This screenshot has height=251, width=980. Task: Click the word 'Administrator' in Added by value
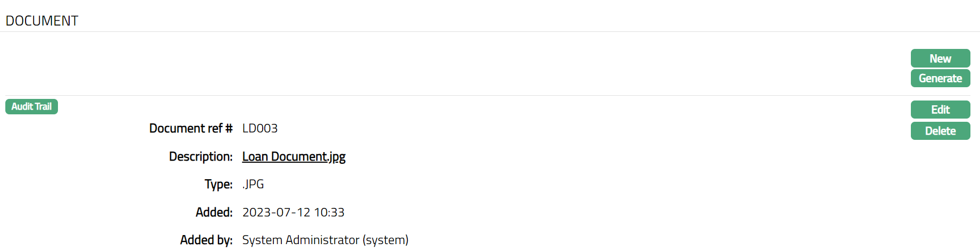tap(322, 240)
